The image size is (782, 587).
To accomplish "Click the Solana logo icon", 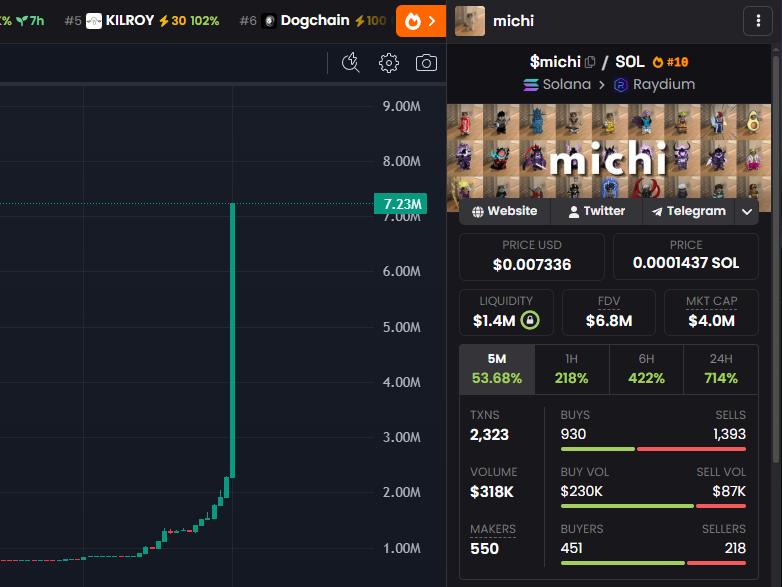I will [531, 85].
